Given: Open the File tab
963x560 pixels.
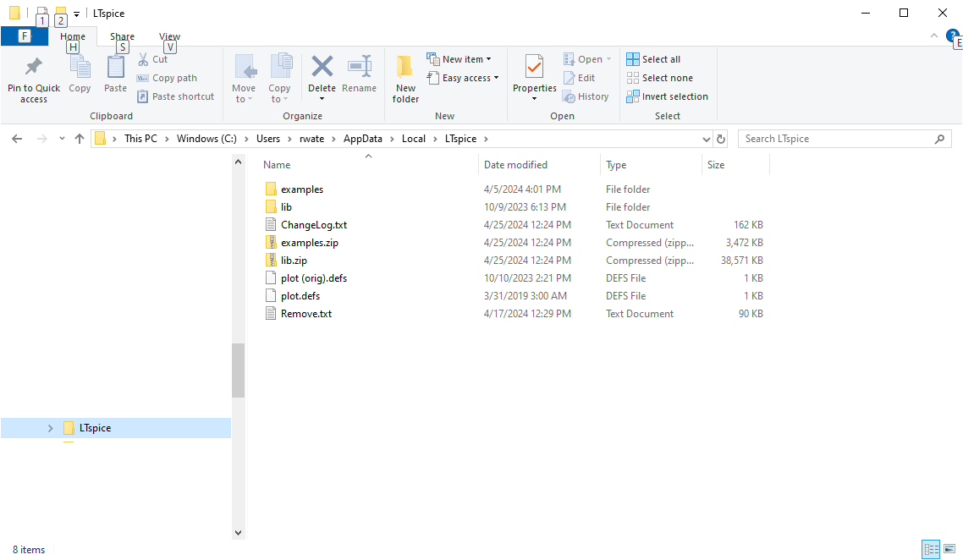Looking at the screenshot, I should click(x=25, y=36).
